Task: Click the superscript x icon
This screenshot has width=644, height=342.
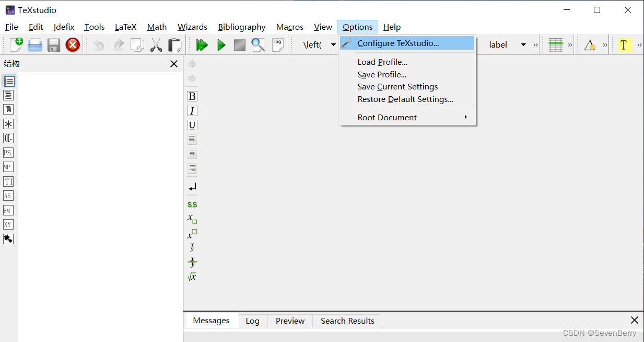Action: pyautogui.click(x=192, y=234)
